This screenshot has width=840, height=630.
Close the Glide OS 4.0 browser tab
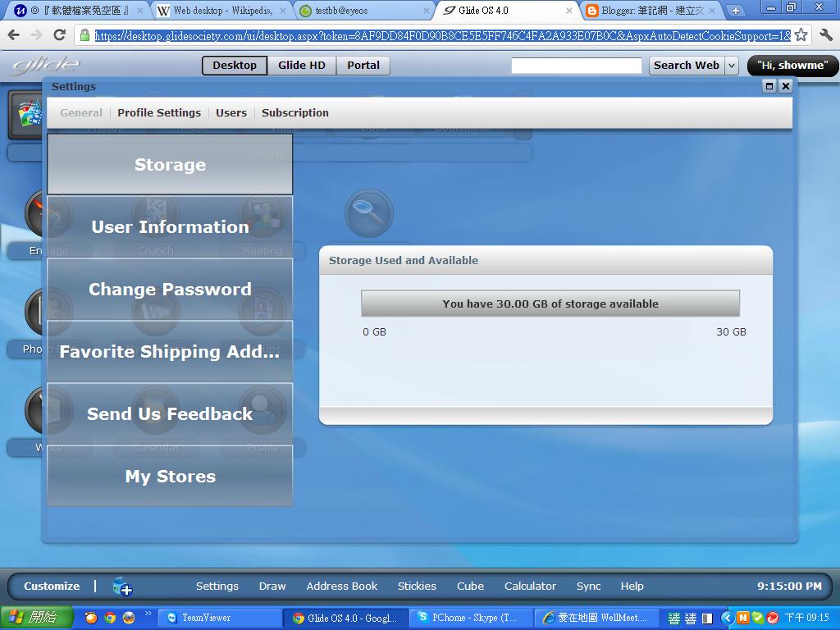tap(569, 10)
